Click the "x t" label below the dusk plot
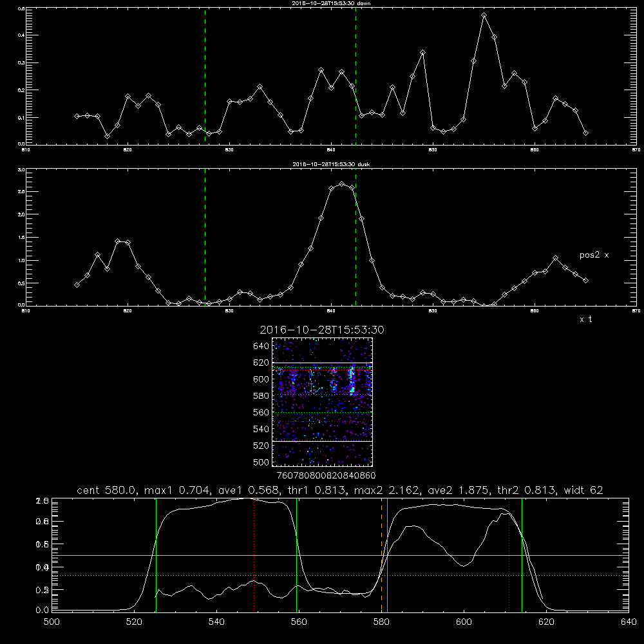The image size is (644, 644). pyautogui.click(x=585, y=319)
